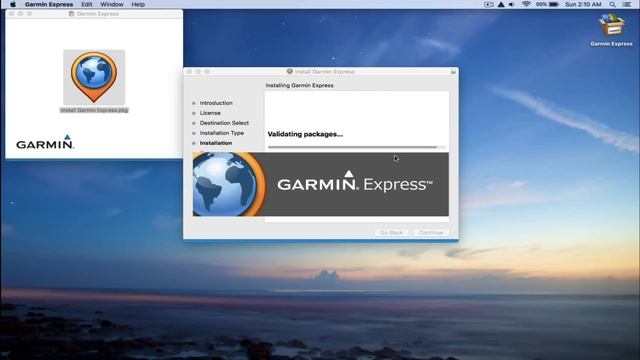Click the Install Garmin Express.pkg file name
This screenshot has height=360, width=640.
(94, 110)
